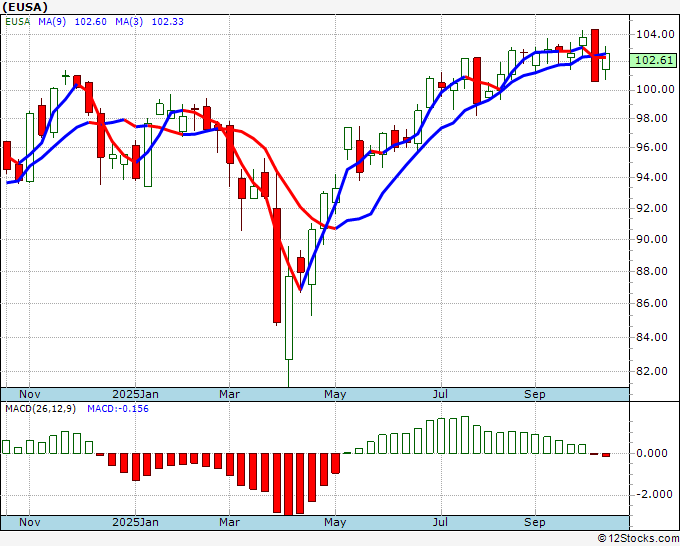
Task: Click Sep on the price chart time axis
Action: coord(535,394)
